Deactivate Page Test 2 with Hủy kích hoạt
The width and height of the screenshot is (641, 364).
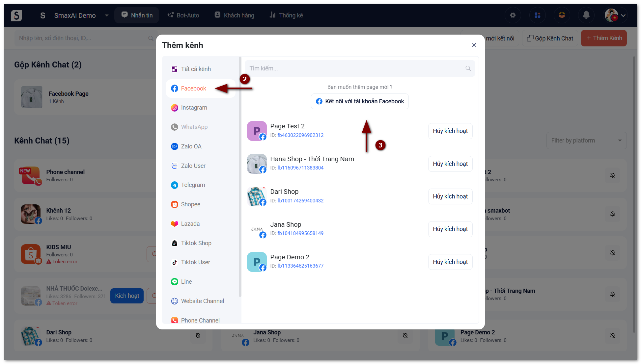[450, 131]
